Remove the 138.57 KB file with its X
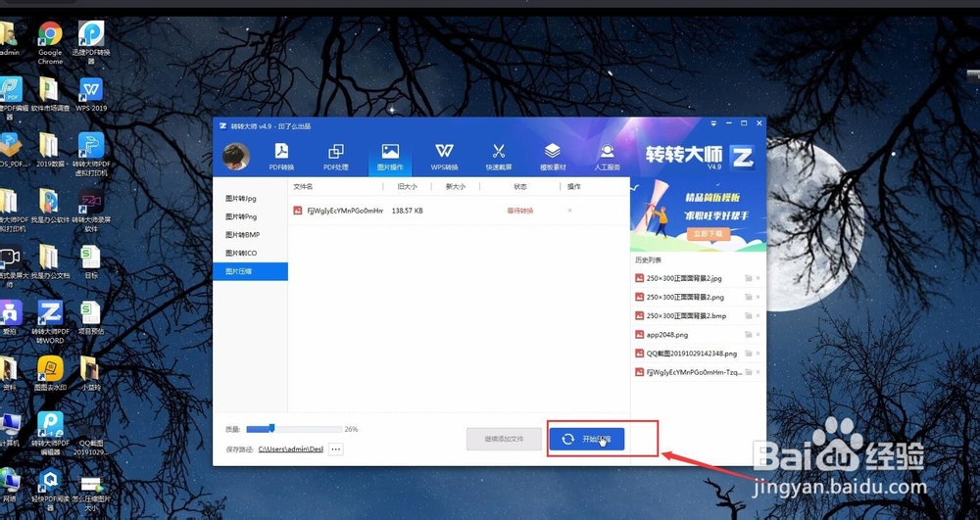Screen dimensions: 980x520 569,211
